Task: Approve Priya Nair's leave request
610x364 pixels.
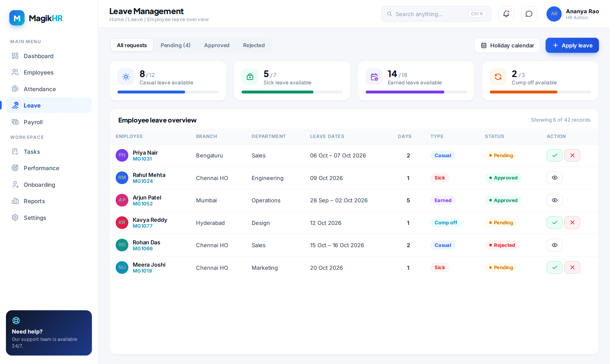Action: click(554, 155)
